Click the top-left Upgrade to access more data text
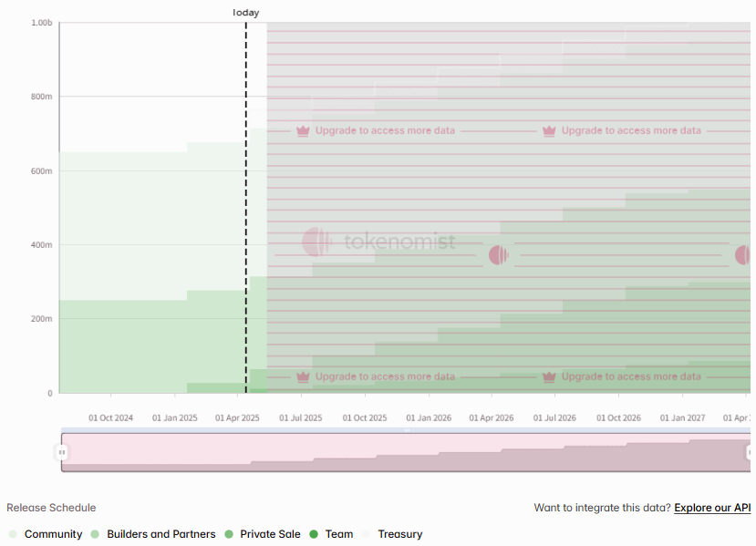756x546 pixels. [x=385, y=130]
